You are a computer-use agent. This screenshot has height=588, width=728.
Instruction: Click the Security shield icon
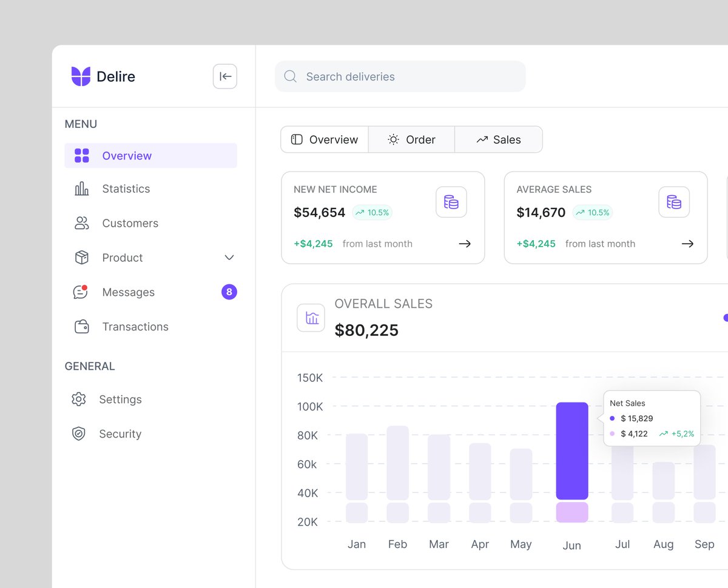pyautogui.click(x=78, y=433)
